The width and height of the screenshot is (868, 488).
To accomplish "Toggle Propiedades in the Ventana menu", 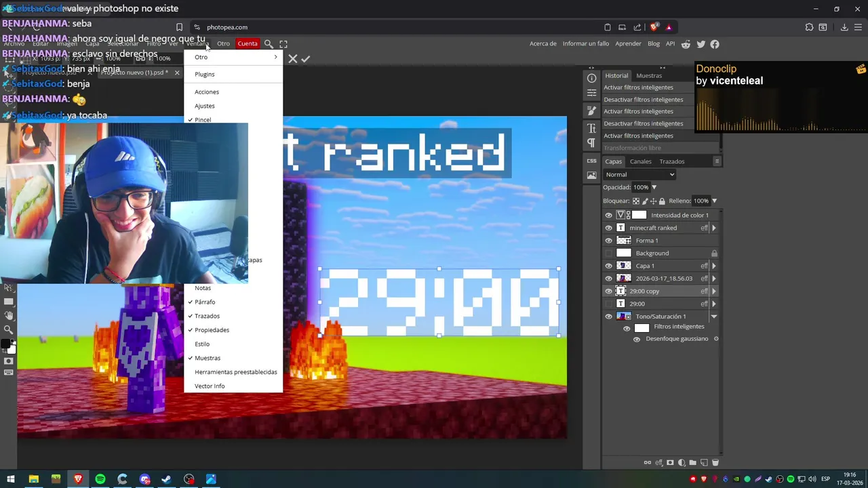I will click(233, 330).
